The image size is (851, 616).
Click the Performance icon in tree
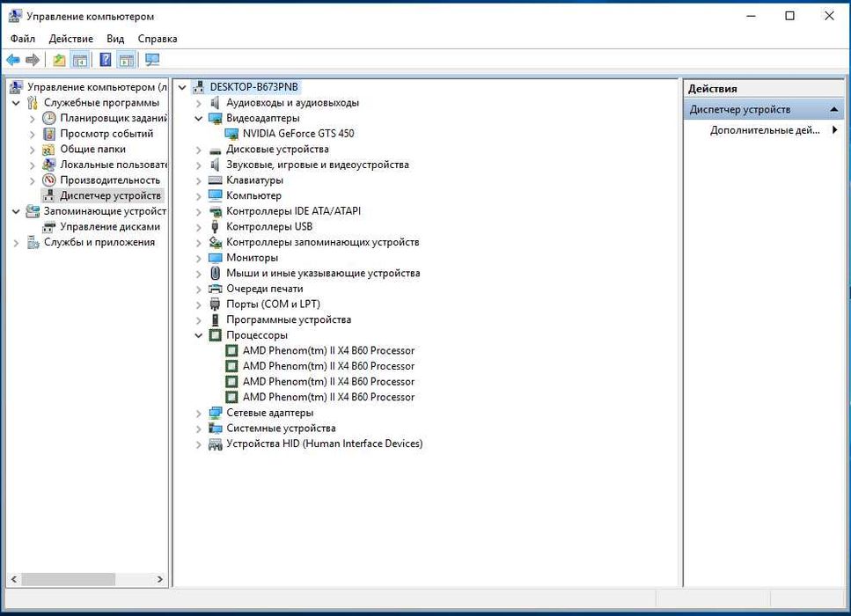point(49,180)
